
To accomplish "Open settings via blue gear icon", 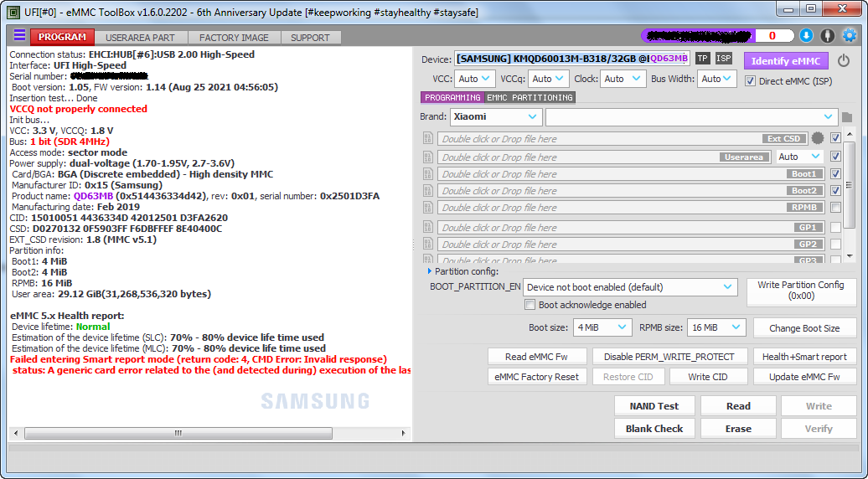I will (x=850, y=36).
